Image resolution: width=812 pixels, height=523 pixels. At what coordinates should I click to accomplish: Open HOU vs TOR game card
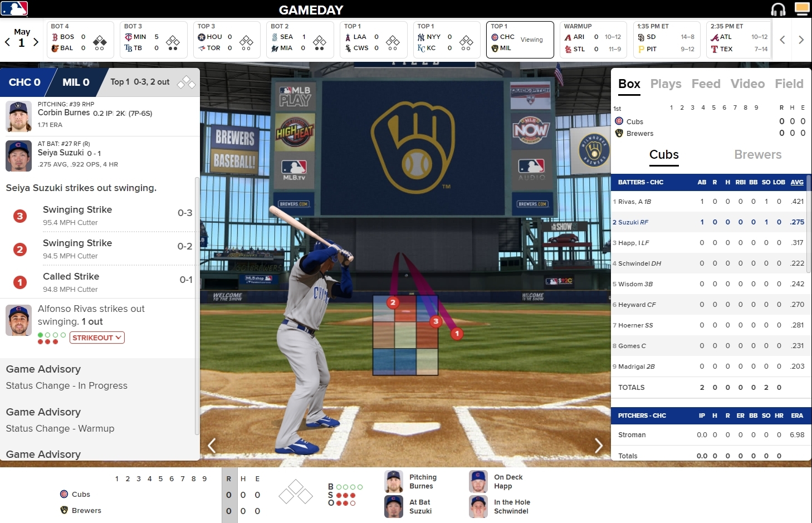pyautogui.click(x=226, y=40)
